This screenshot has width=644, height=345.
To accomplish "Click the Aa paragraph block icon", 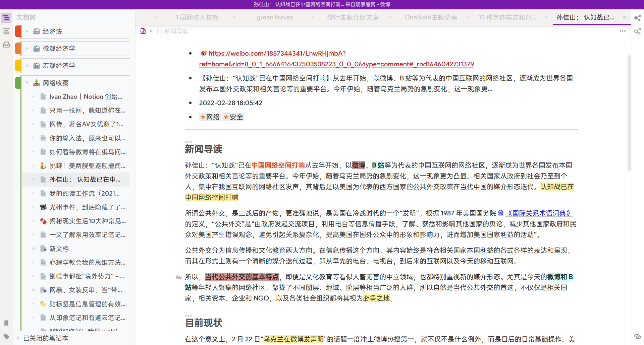I will [x=178, y=277].
